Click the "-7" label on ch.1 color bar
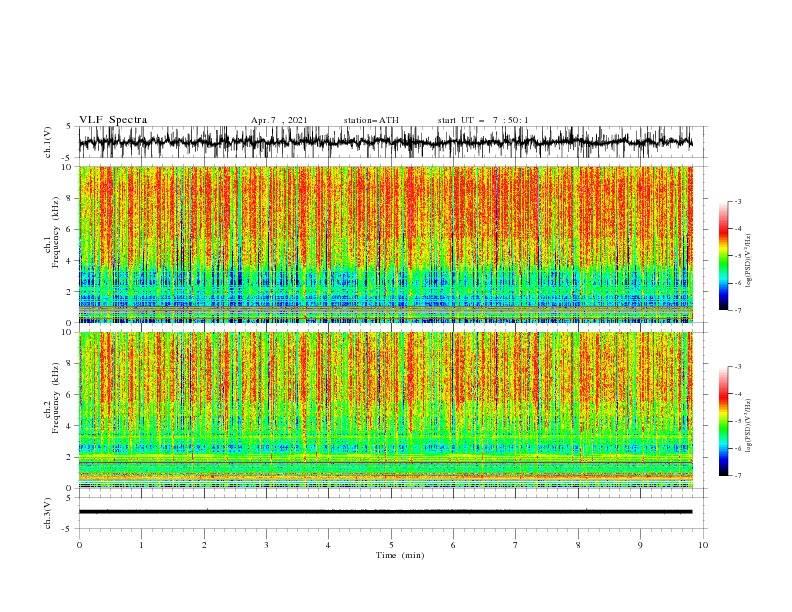 (x=738, y=310)
